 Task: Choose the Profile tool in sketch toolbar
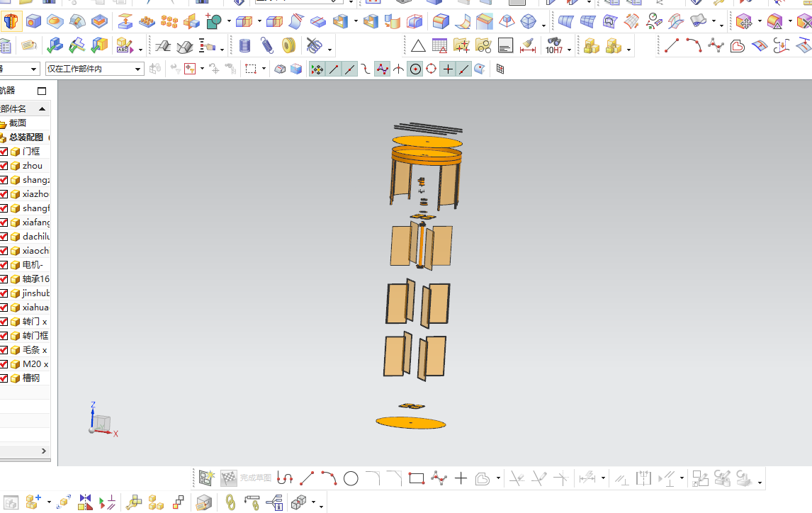coord(284,478)
